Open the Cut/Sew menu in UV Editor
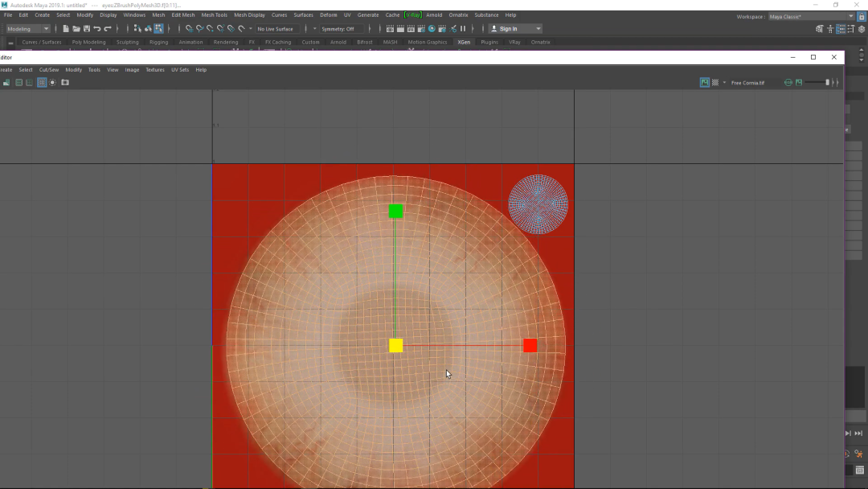The width and height of the screenshot is (868, 489). pos(49,70)
